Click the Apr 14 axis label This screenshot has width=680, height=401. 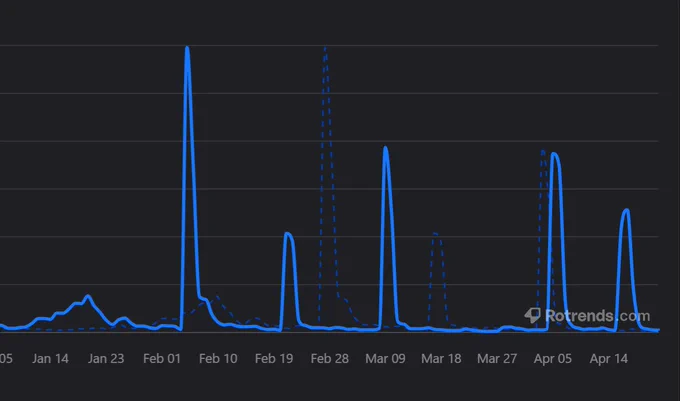click(x=608, y=359)
